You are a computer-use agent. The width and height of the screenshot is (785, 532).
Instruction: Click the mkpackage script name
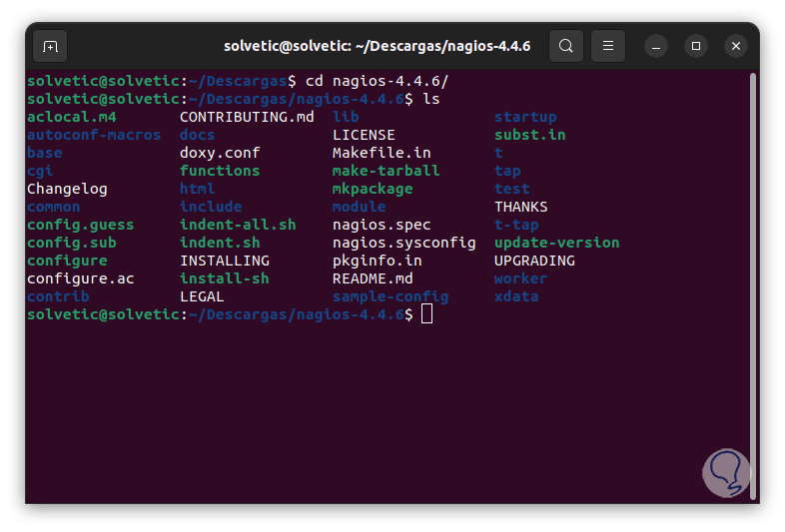point(373,190)
